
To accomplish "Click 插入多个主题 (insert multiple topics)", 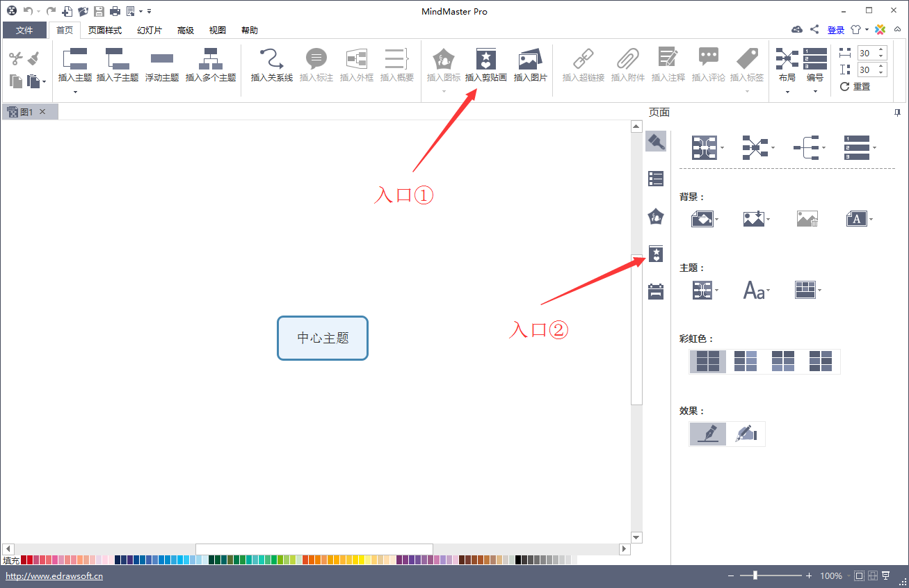I will [211, 66].
